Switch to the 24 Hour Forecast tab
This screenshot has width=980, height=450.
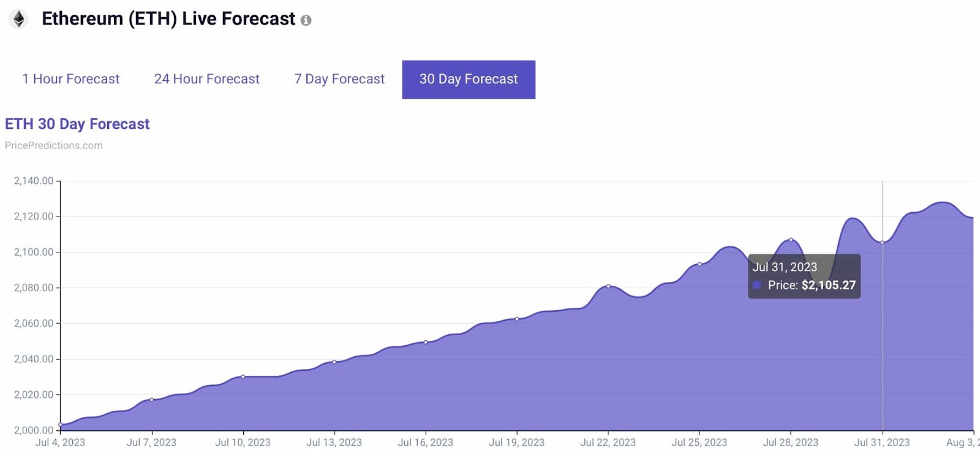click(x=207, y=79)
